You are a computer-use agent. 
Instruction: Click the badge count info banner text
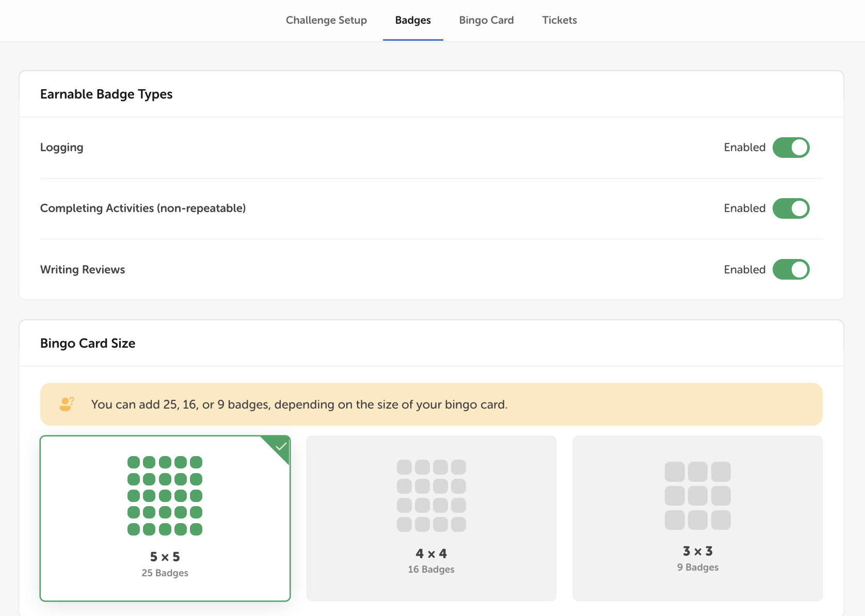click(299, 404)
